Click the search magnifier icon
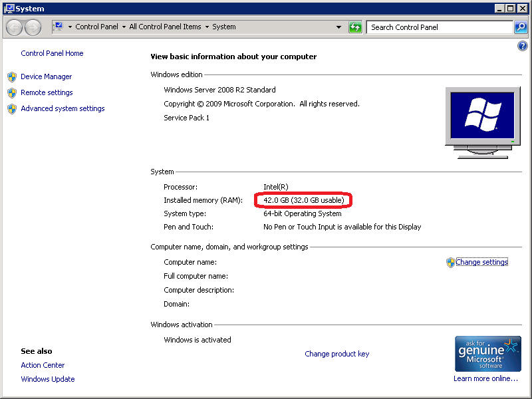This screenshot has width=532, height=399. click(x=521, y=27)
